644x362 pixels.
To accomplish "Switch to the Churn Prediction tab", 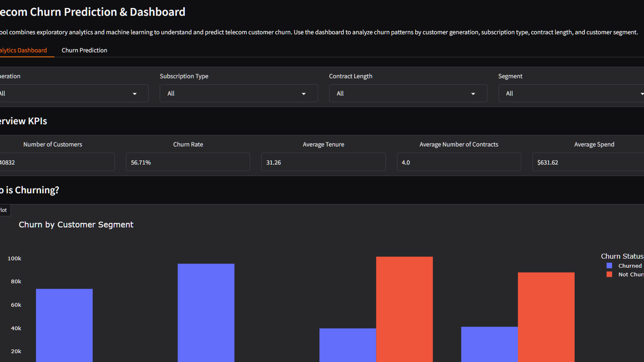I will [x=84, y=50].
